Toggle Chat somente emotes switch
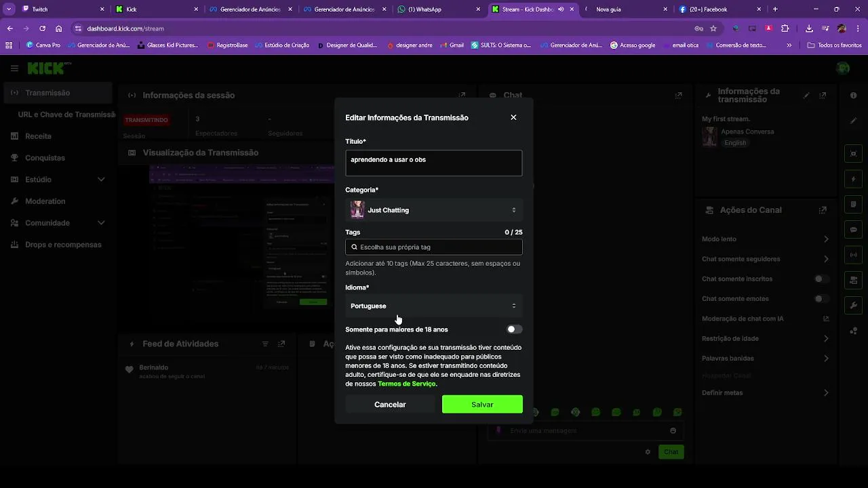 pyautogui.click(x=821, y=299)
